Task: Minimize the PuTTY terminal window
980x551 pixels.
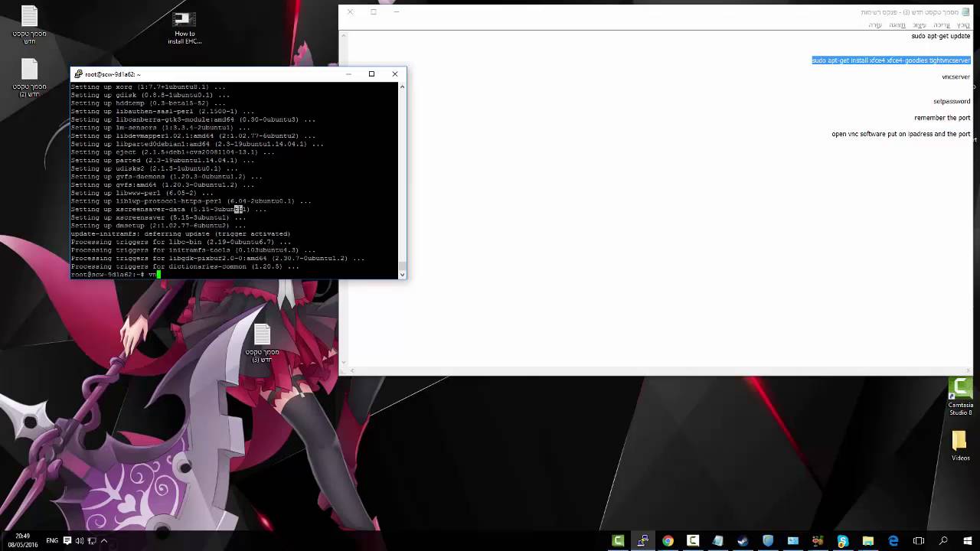Action: pyautogui.click(x=348, y=74)
